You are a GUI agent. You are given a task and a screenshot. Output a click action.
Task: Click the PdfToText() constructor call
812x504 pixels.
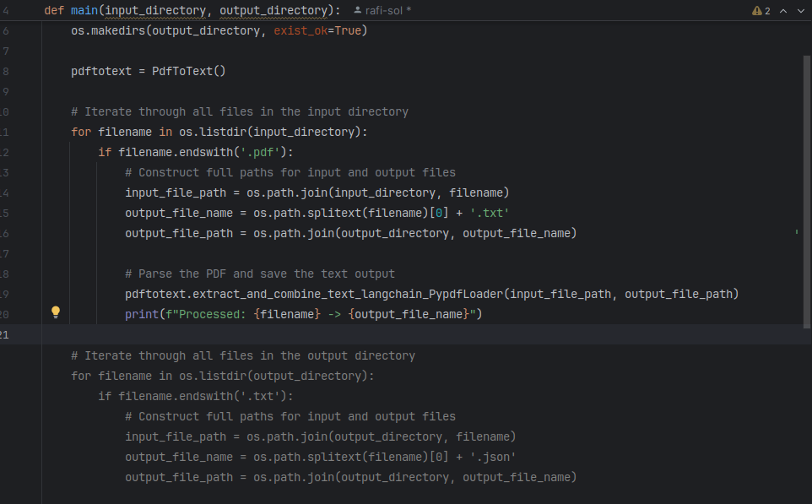(189, 71)
